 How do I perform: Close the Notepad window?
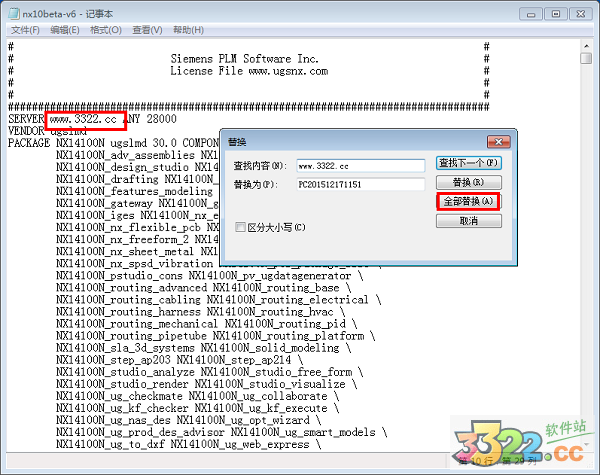coord(580,14)
